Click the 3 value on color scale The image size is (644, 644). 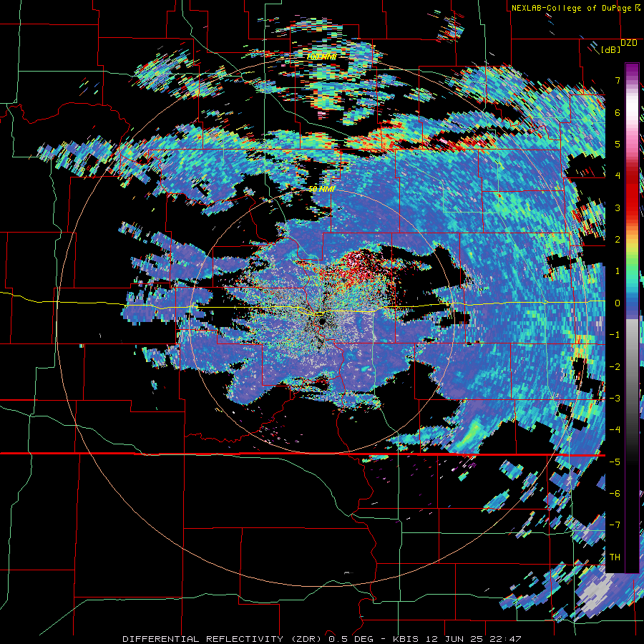pyautogui.click(x=618, y=208)
